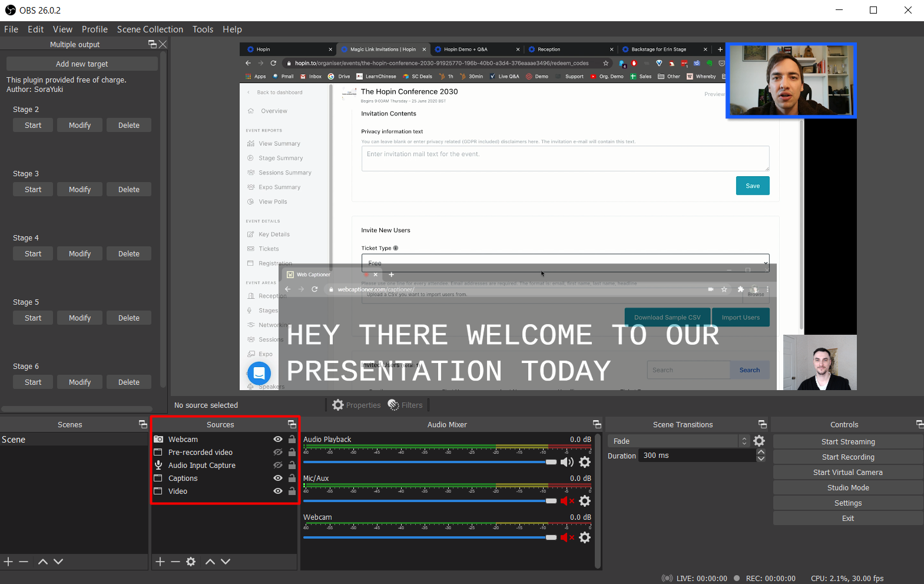The width and height of the screenshot is (924, 584).
Task: Show the Pre-recorded video source
Action: tap(278, 452)
